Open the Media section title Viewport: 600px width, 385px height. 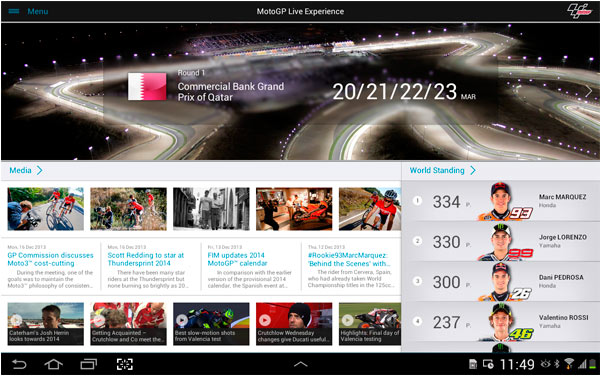tap(20, 170)
